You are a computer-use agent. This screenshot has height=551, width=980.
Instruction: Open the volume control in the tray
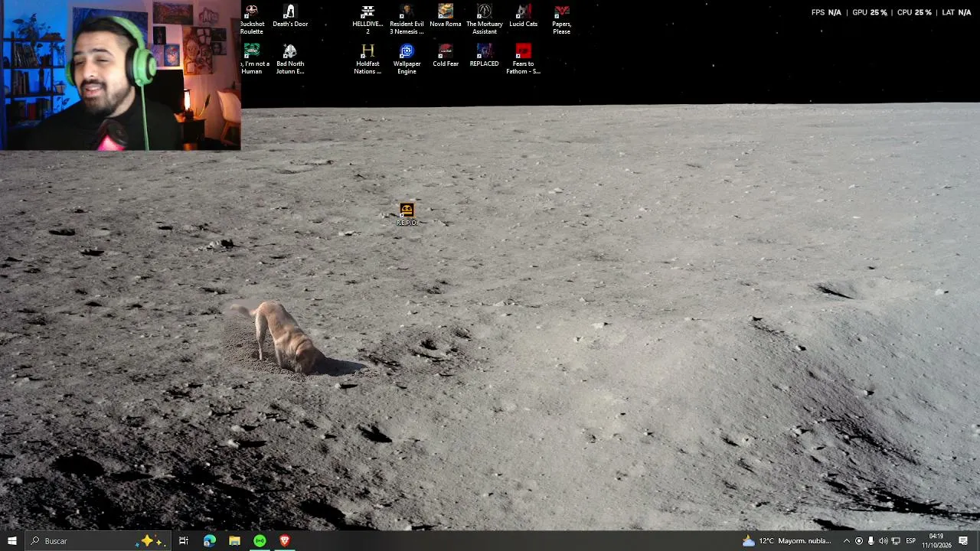[883, 541]
